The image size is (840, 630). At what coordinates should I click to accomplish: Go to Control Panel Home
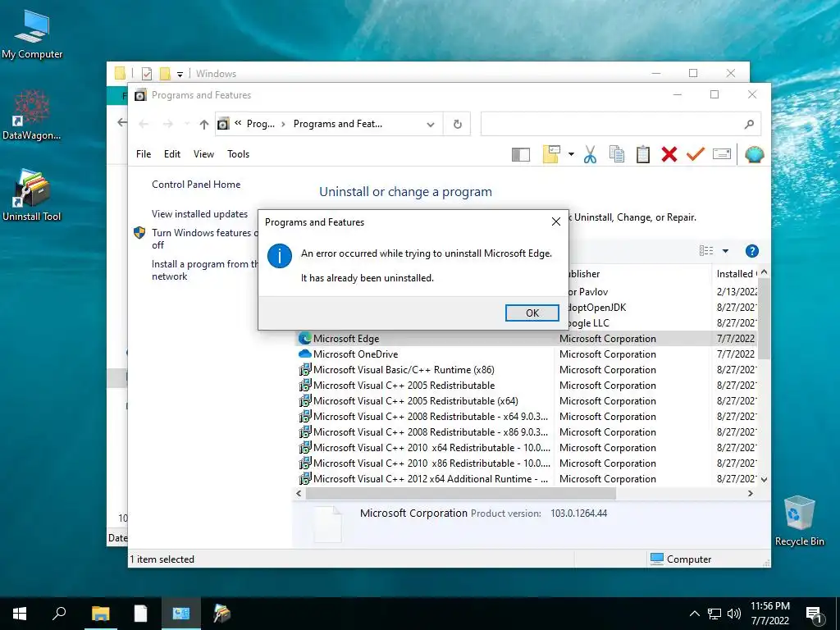coord(196,185)
